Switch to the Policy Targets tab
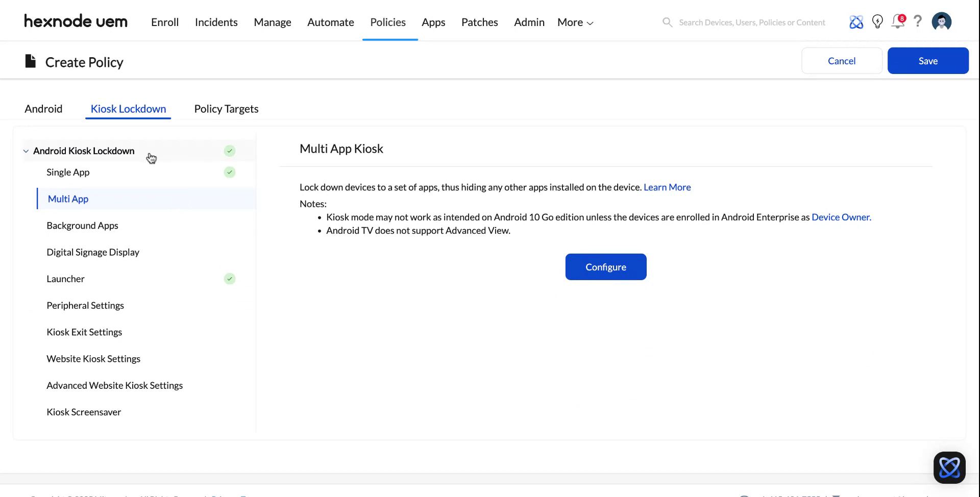The height and width of the screenshot is (497, 980). point(226,108)
